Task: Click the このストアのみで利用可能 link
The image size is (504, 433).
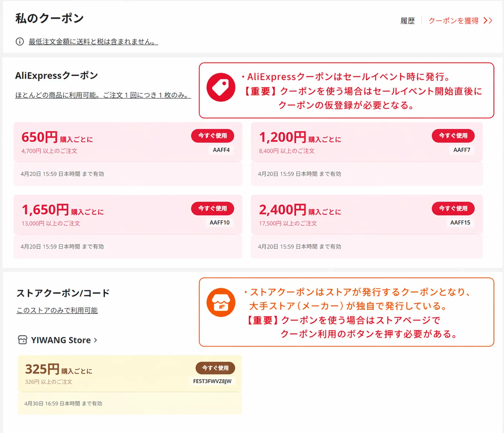Action: [57, 310]
